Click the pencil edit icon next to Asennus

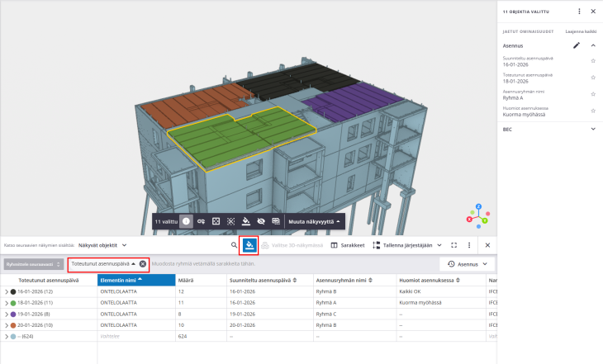(577, 45)
